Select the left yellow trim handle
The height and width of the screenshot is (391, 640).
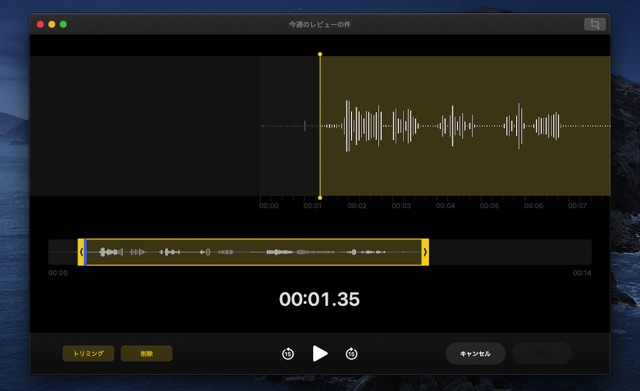coord(81,252)
